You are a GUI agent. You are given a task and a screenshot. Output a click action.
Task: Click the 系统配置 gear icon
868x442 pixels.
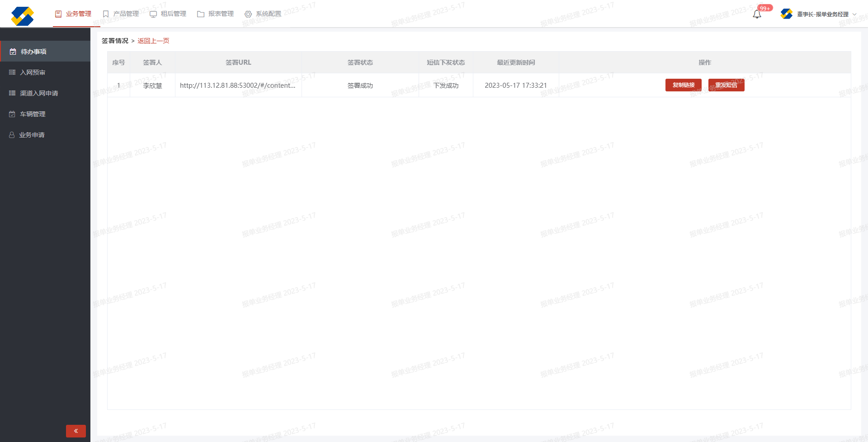248,14
